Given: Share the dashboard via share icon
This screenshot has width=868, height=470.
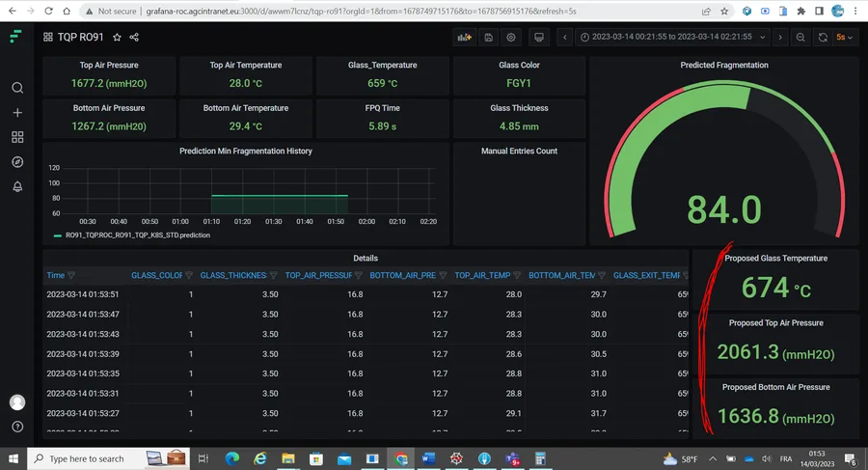Looking at the screenshot, I should click(134, 37).
